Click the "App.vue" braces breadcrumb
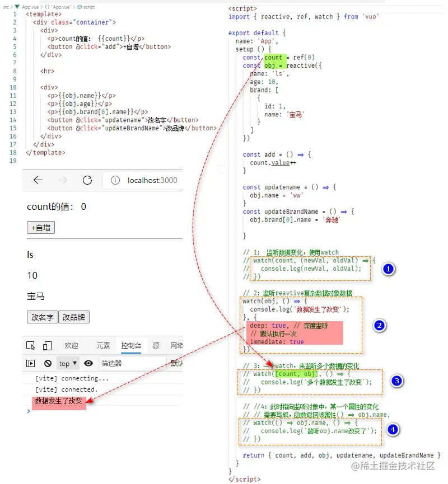448x484 pixels. click(x=58, y=7)
